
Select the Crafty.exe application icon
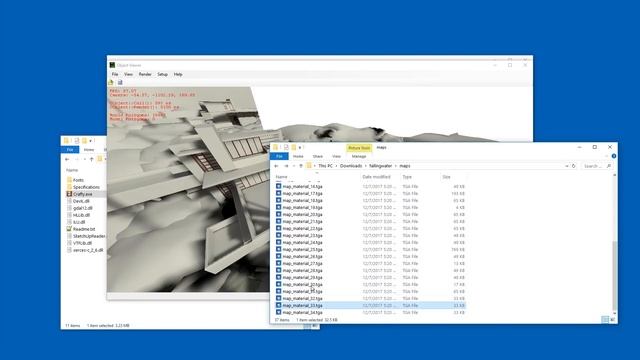69,194
